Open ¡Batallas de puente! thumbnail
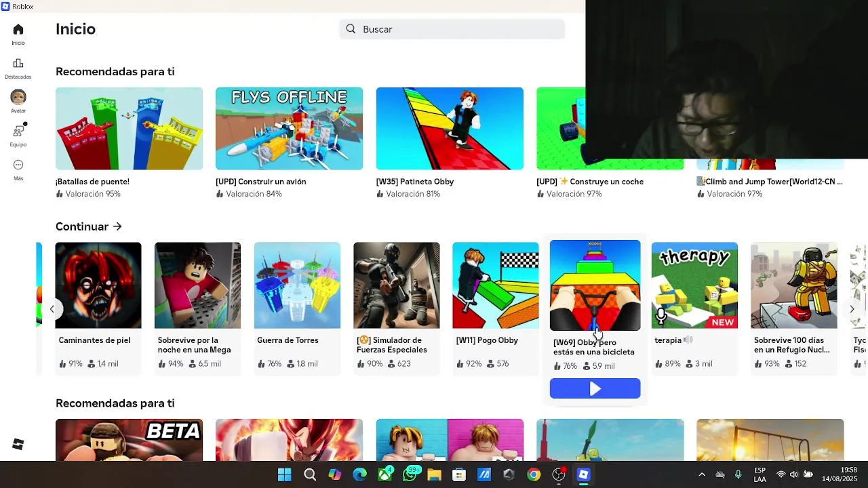 coord(129,128)
